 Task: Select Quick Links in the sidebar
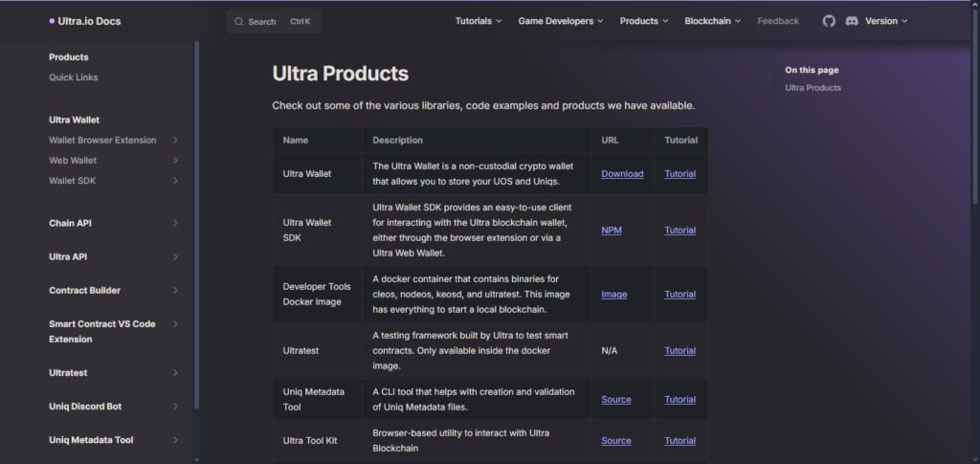[73, 77]
